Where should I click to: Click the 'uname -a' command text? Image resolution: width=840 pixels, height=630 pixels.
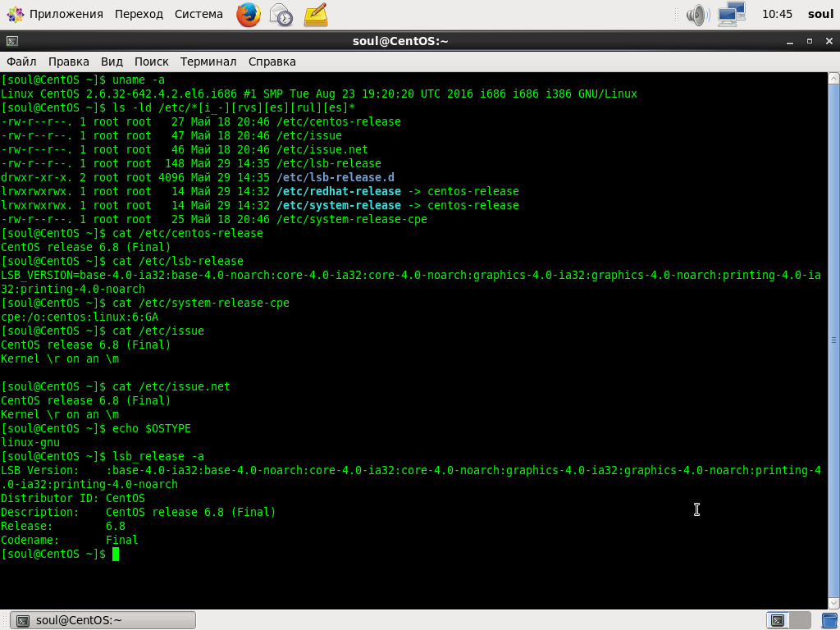click(x=139, y=80)
